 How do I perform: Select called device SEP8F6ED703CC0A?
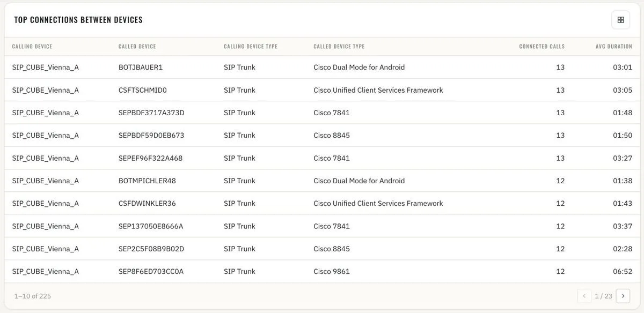(151, 271)
